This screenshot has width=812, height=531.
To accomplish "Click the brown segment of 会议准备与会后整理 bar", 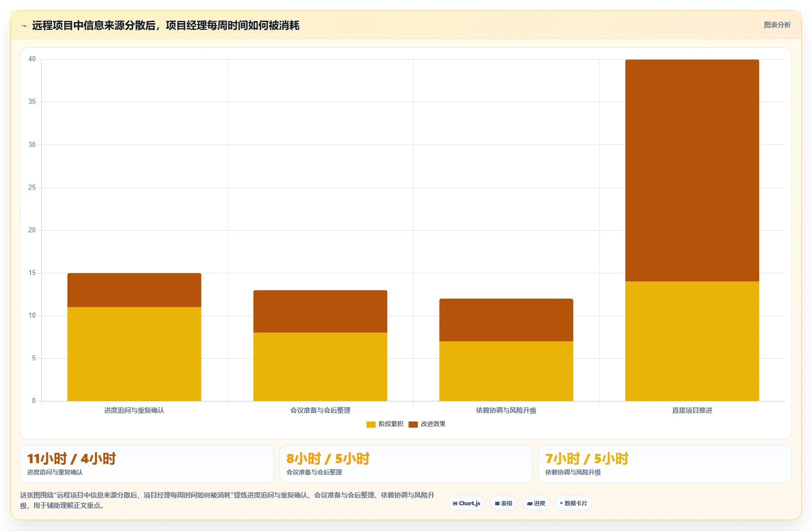I will click(x=320, y=312).
